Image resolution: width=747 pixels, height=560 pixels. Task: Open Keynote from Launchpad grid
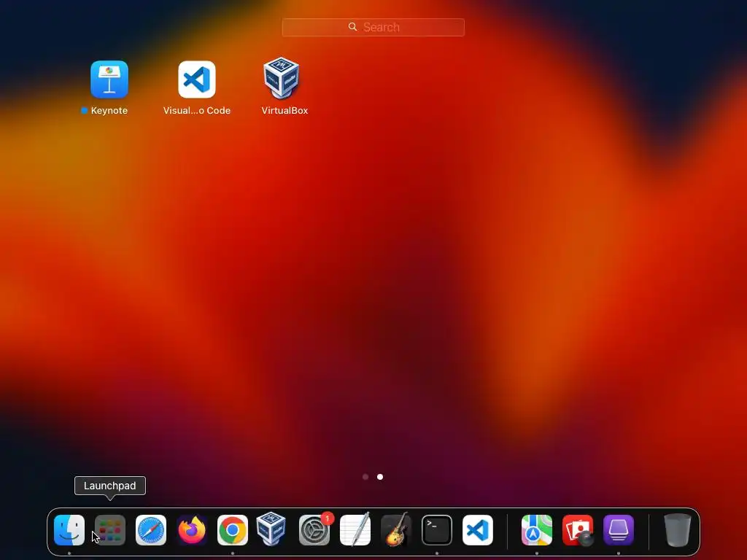[109, 79]
